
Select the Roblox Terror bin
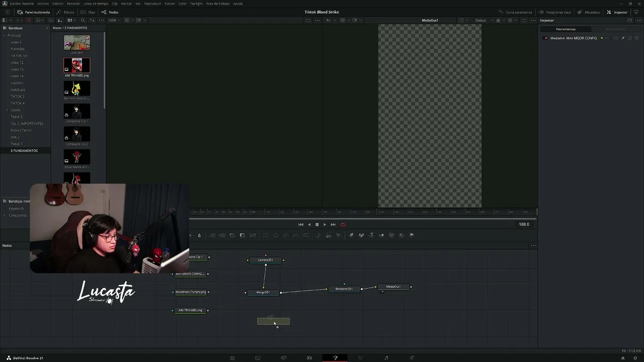click(21, 130)
